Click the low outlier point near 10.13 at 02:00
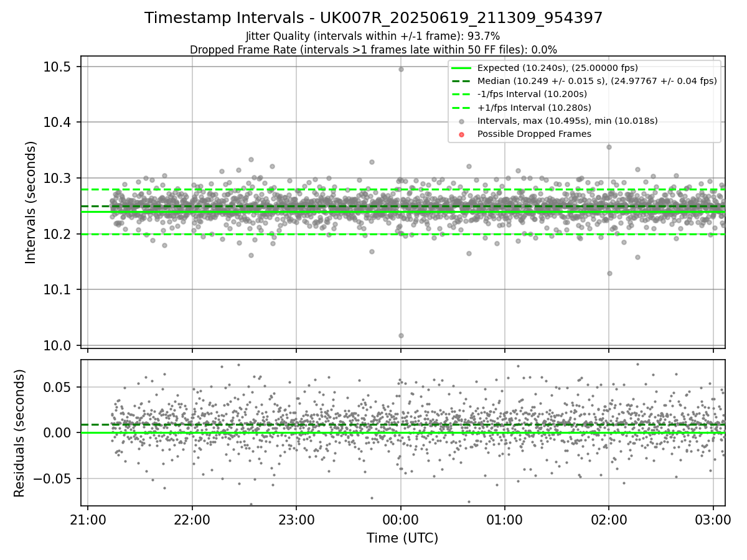747x560 pixels. [x=609, y=273]
